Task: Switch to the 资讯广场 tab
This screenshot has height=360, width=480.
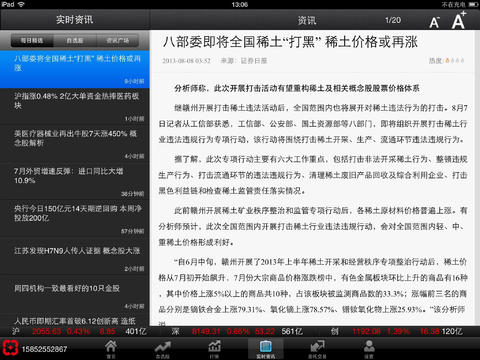Action: tap(117, 41)
